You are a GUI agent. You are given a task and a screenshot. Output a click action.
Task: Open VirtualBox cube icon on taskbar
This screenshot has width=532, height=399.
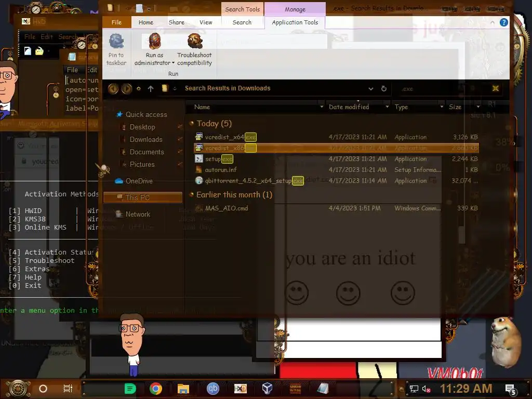[x=268, y=389]
